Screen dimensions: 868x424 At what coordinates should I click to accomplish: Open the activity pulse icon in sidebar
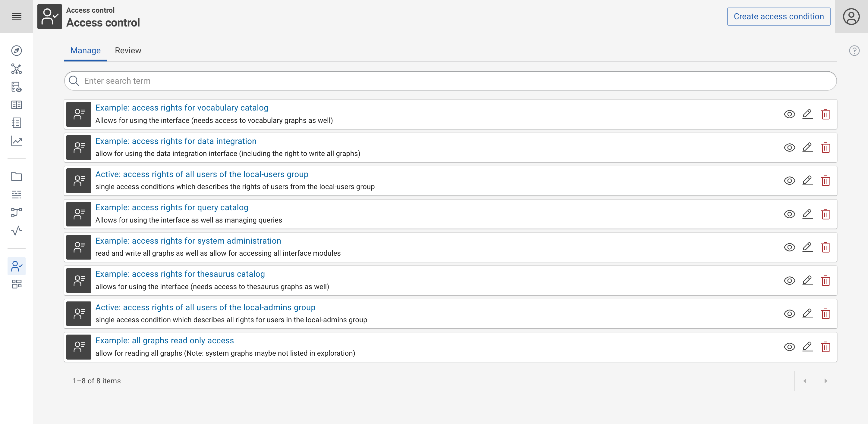click(x=17, y=231)
